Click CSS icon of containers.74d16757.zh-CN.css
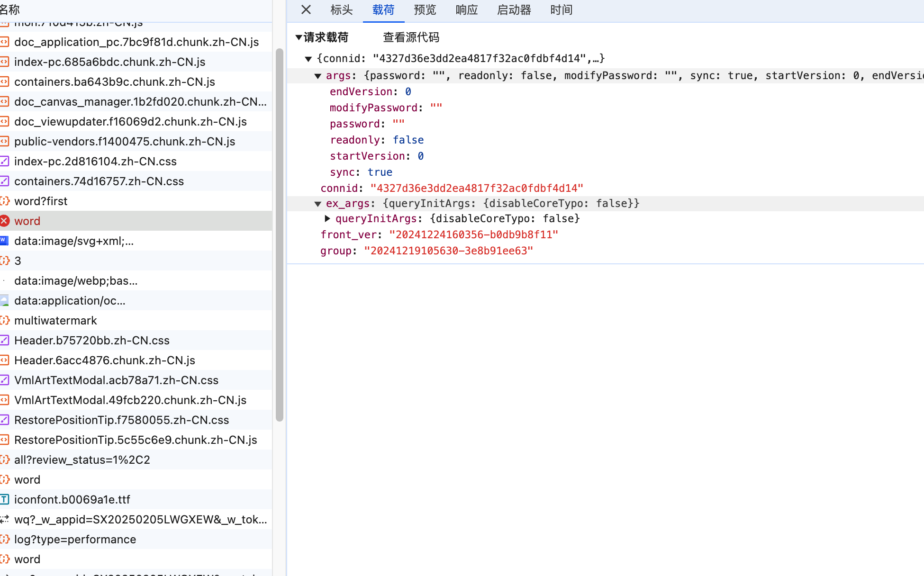This screenshot has height=576, width=924. pos(5,181)
